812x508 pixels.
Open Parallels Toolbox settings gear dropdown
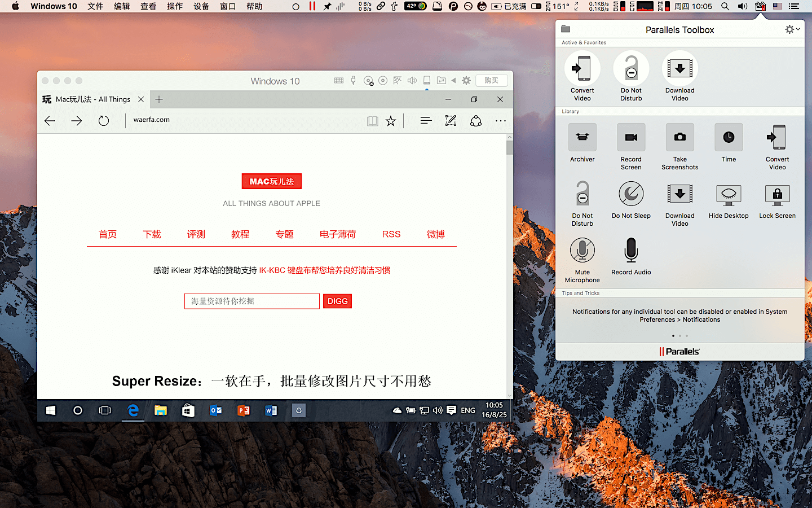coord(792,29)
